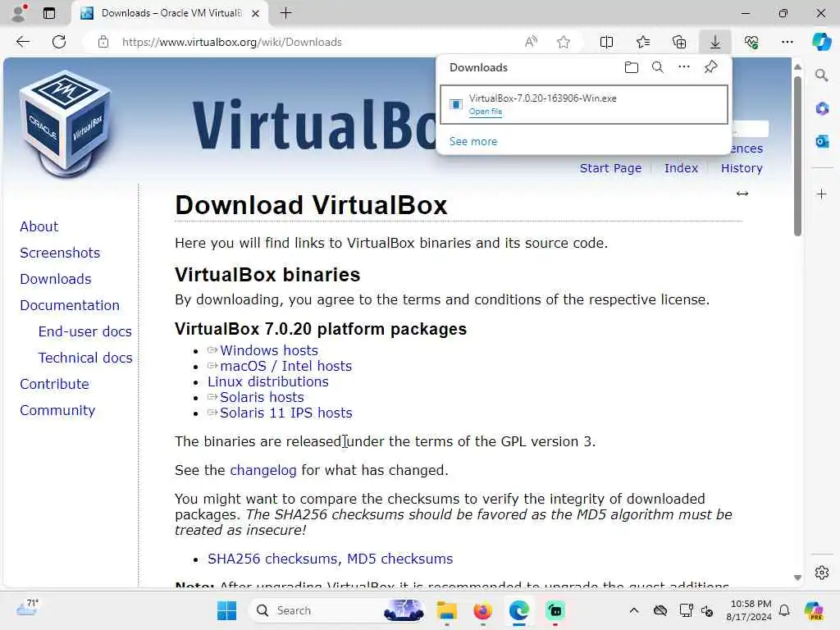This screenshot has height=630, width=840.
Task: Open the Windows Start menu
Action: [226, 610]
